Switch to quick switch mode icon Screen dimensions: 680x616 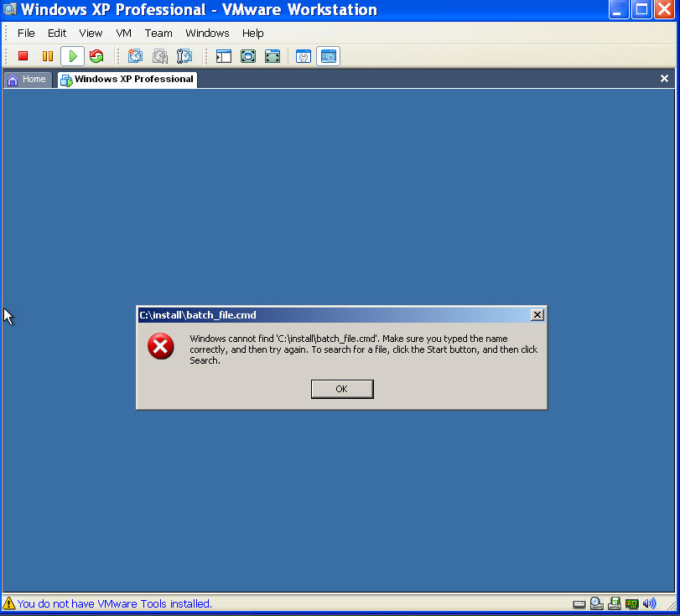point(248,56)
